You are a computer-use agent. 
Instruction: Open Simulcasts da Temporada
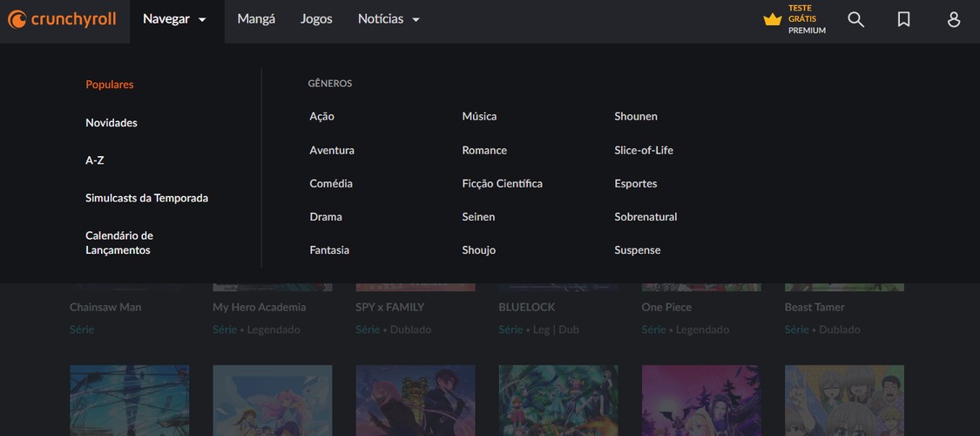(147, 198)
